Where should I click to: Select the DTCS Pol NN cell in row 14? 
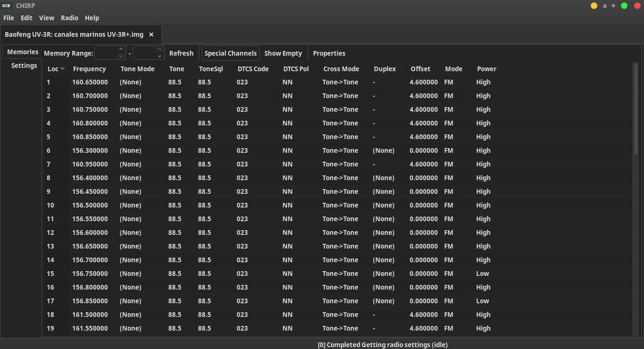[288, 260]
